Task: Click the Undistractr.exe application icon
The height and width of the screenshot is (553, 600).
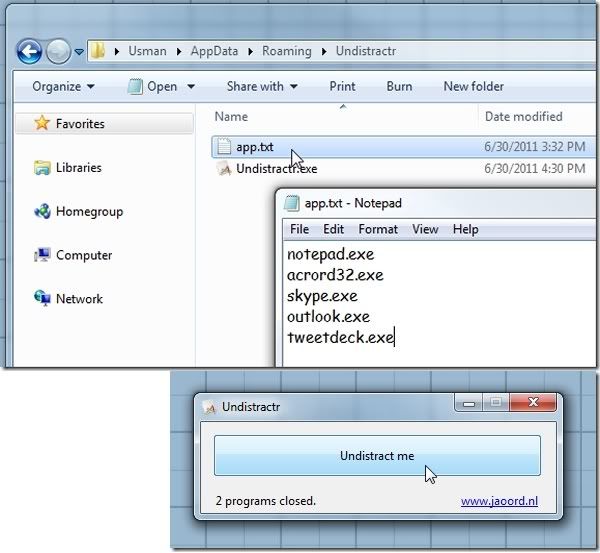Action: pos(224,169)
